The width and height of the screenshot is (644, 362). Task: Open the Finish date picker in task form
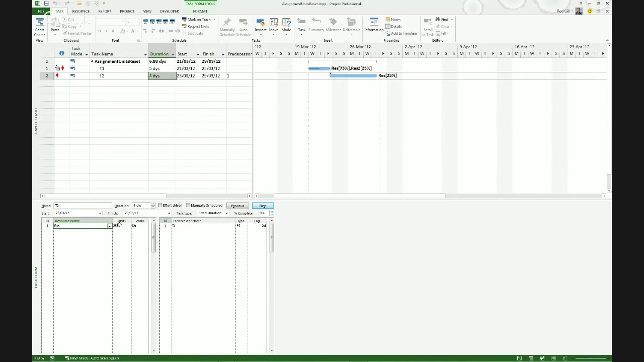pyautogui.click(x=169, y=213)
